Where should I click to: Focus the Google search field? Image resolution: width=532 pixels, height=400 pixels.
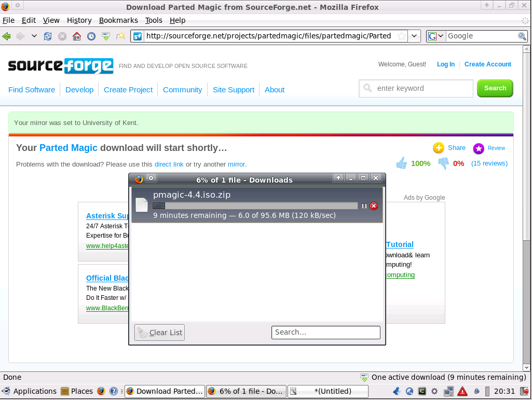click(x=482, y=36)
